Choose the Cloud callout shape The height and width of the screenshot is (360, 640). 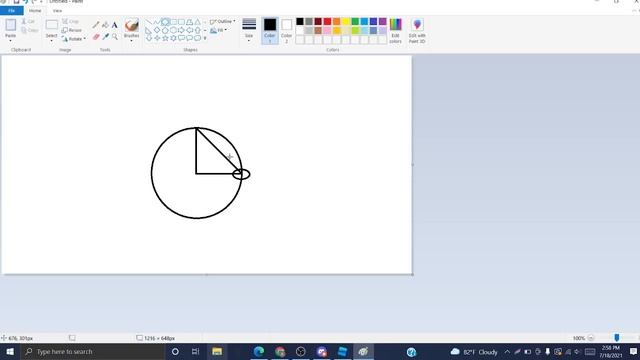[198, 38]
